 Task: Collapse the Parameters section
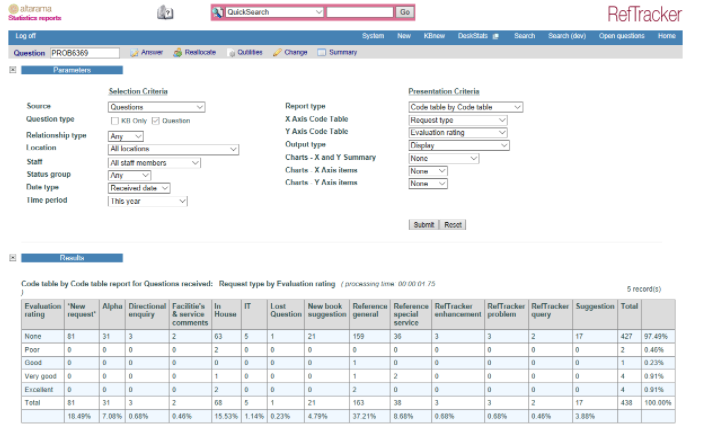[x=12, y=70]
